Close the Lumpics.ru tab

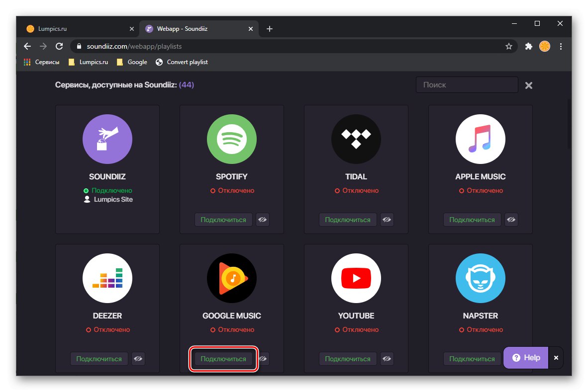[x=132, y=29]
